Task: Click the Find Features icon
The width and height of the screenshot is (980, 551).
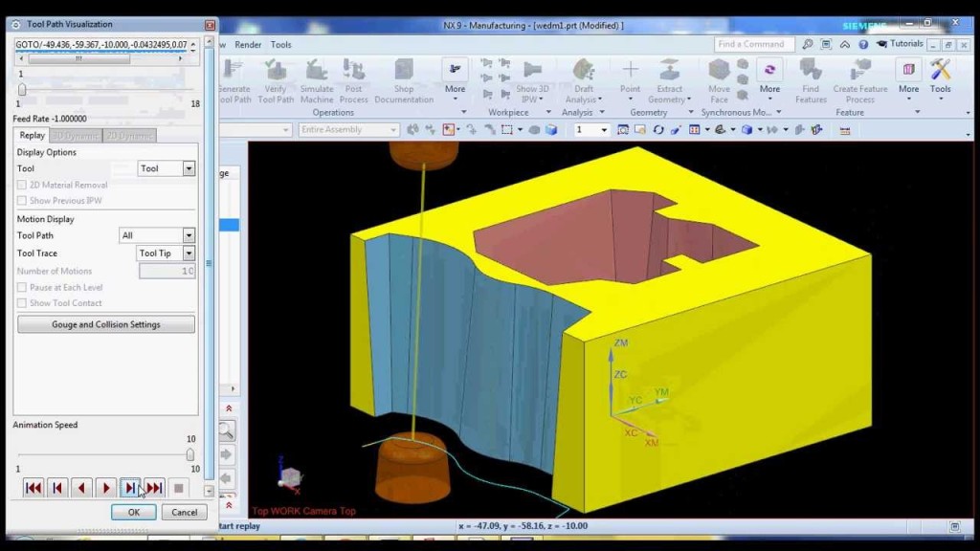Action: (x=811, y=69)
